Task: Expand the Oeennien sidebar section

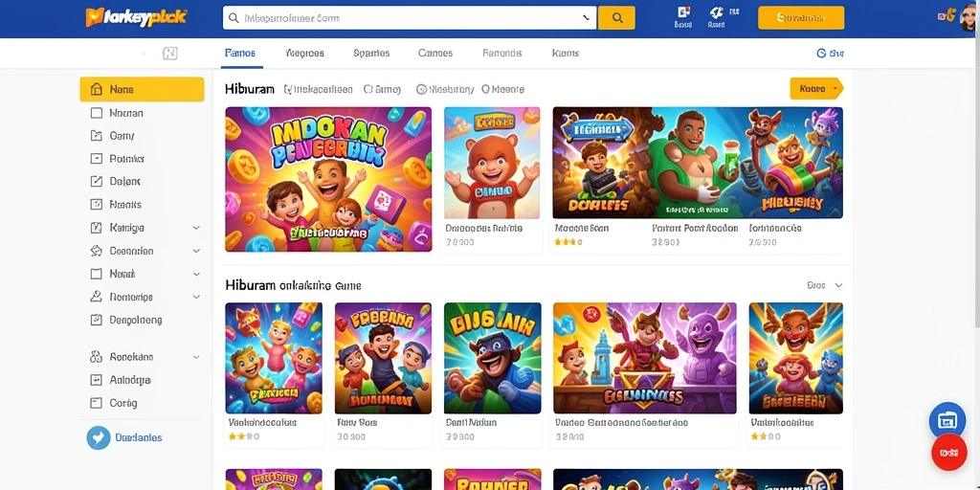Action: tap(196, 251)
